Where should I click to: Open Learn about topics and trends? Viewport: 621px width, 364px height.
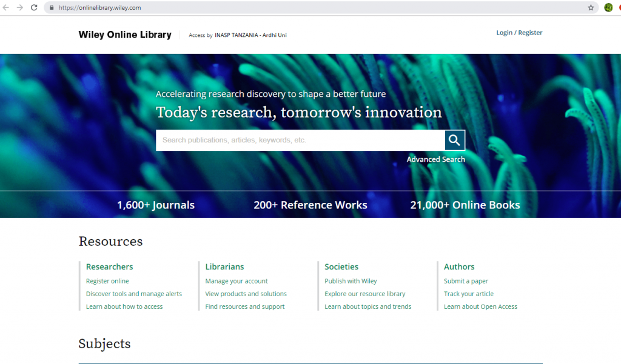coord(368,306)
